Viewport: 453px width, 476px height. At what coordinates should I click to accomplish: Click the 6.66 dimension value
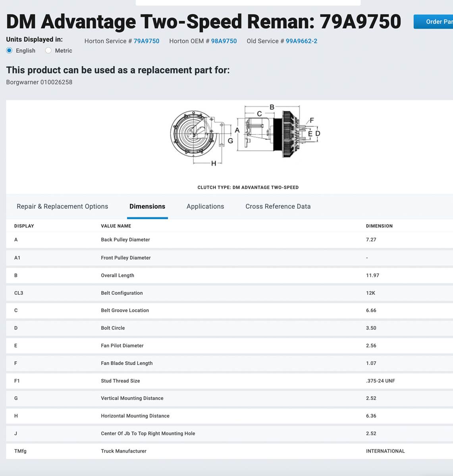coord(371,311)
